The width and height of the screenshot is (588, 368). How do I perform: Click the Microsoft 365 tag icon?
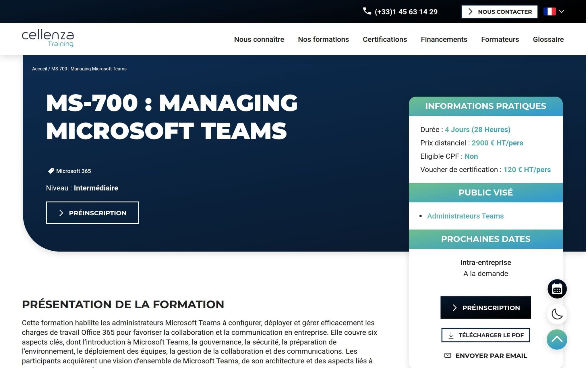(x=51, y=171)
